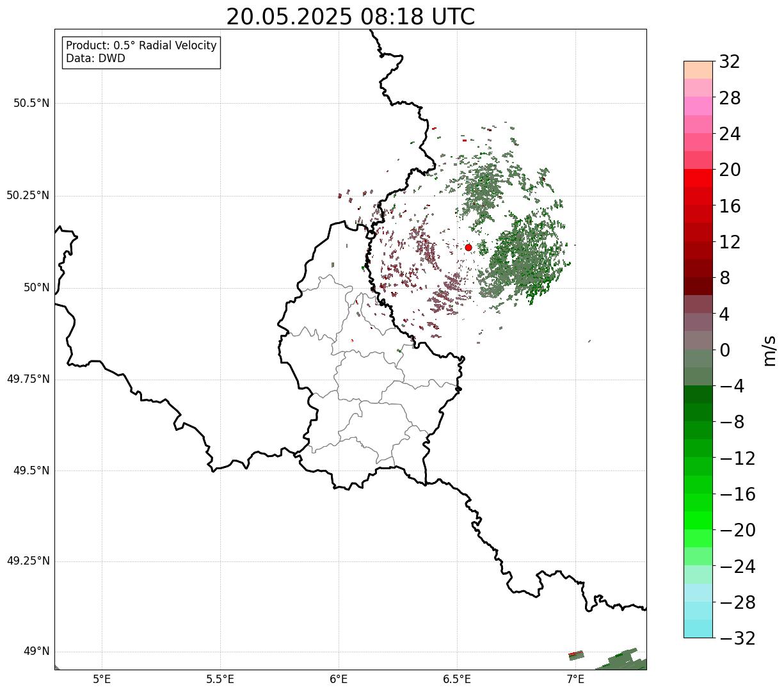This screenshot has height=692, width=784.
Task: Click the longitude label 5°E
Action: (x=102, y=679)
